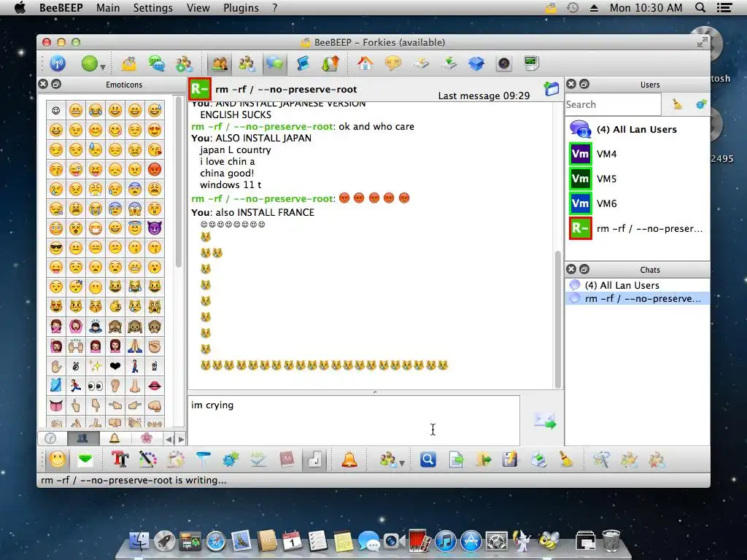Viewport: 747px width, 560px height.
Task: Click the send folder icon
Action: [483, 459]
